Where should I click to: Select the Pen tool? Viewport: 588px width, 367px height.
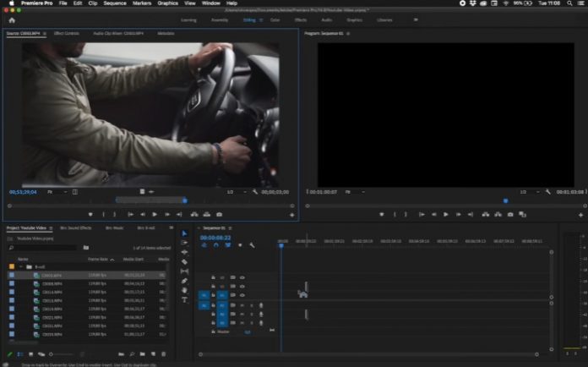[184, 281]
